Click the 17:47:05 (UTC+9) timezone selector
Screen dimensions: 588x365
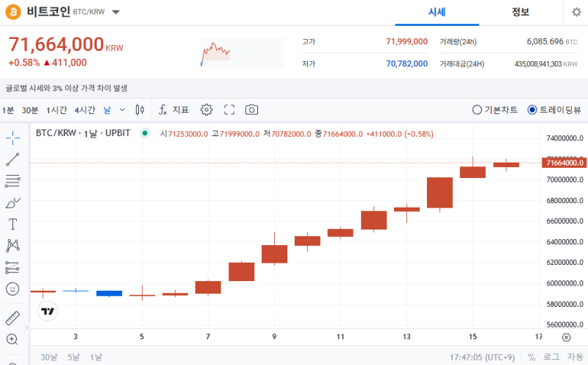[482, 357]
